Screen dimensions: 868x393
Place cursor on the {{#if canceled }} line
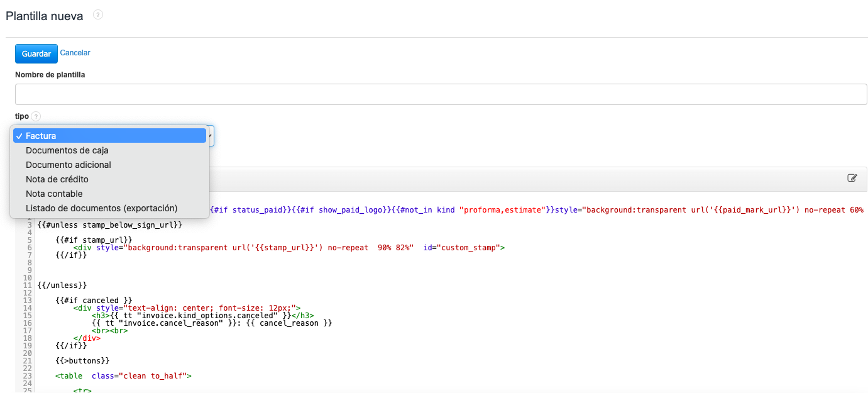[93, 300]
